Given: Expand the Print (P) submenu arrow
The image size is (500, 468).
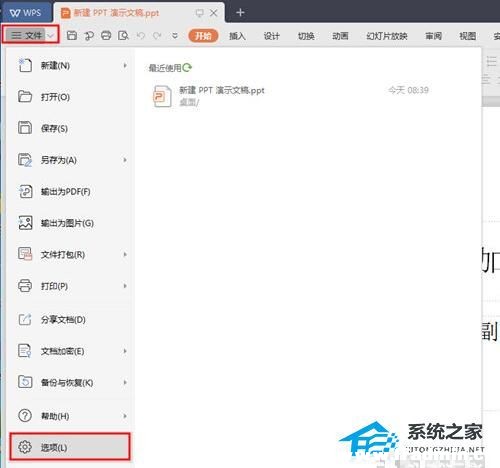Looking at the screenshot, I should point(125,286).
